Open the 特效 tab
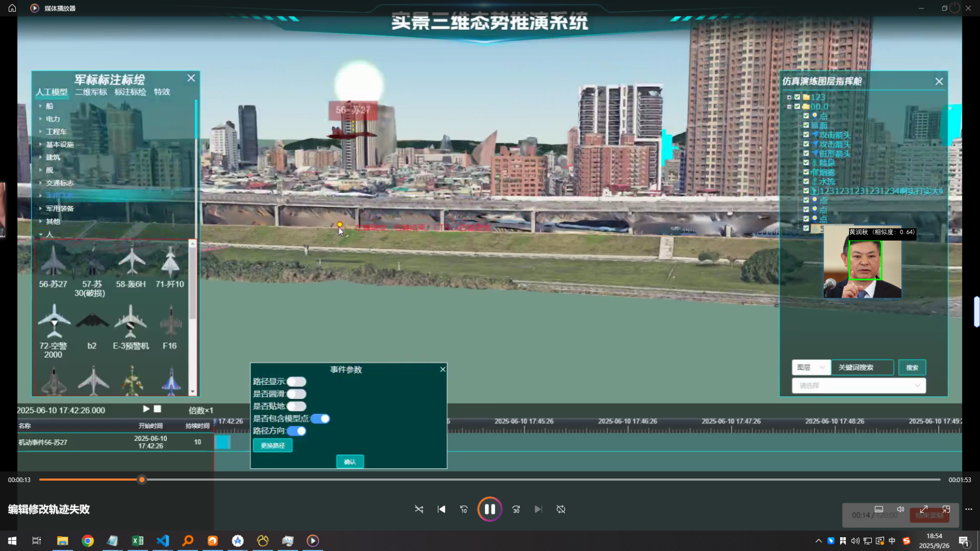 click(162, 92)
